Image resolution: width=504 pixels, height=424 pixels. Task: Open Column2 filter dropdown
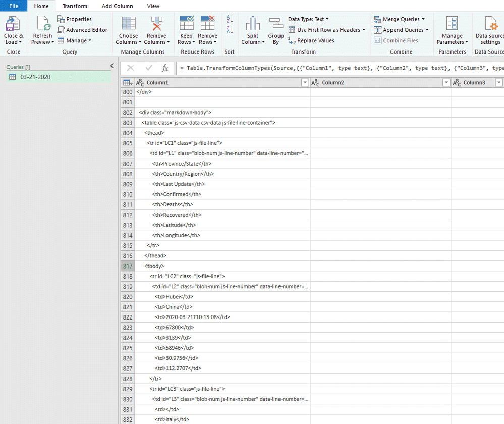coord(446,83)
